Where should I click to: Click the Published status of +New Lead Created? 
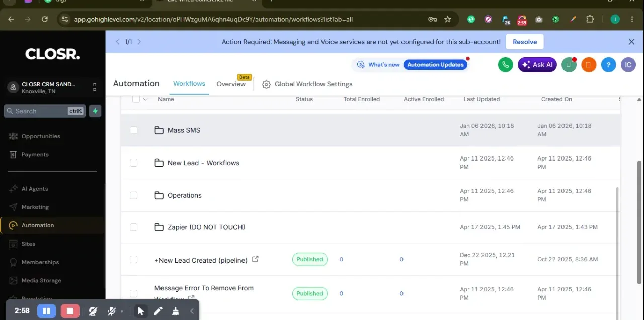309,259
